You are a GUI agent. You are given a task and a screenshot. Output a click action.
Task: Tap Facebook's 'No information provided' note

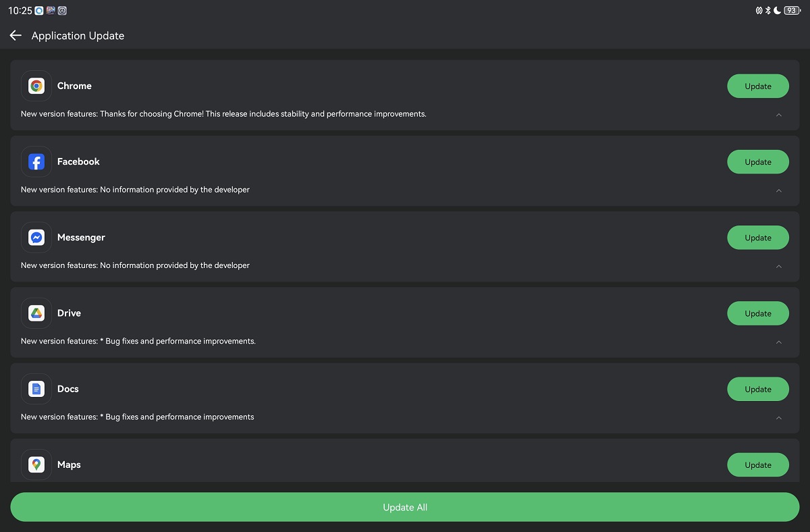point(135,190)
